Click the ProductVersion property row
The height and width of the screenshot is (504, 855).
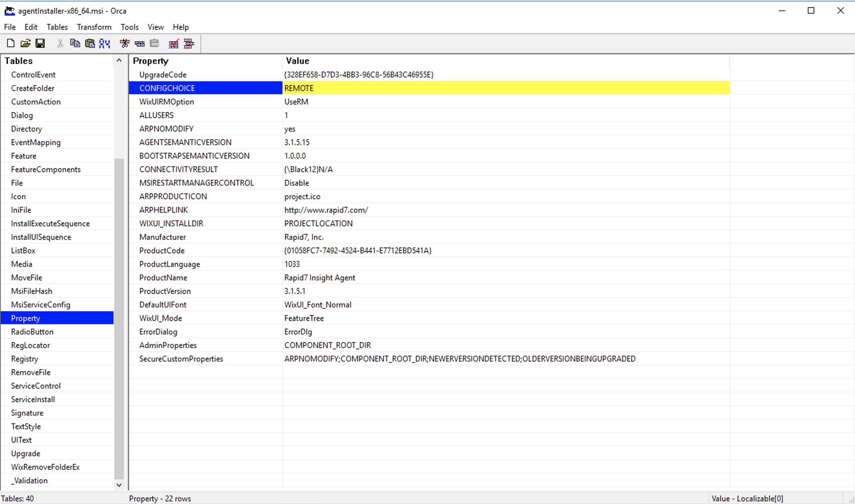(x=165, y=291)
